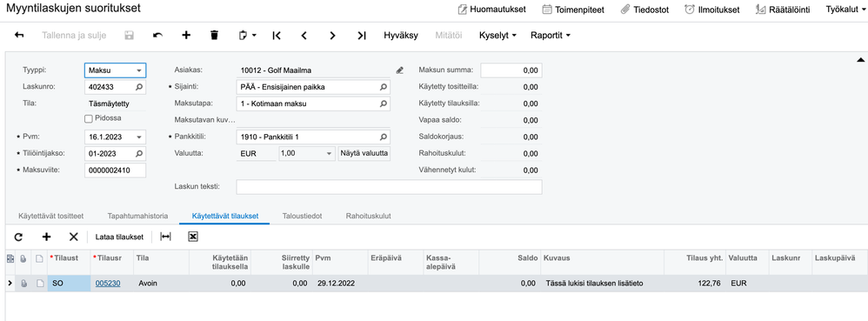Open the currency rate 1,00 dropdown
This screenshot has width=868, height=321.
point(329,153)
